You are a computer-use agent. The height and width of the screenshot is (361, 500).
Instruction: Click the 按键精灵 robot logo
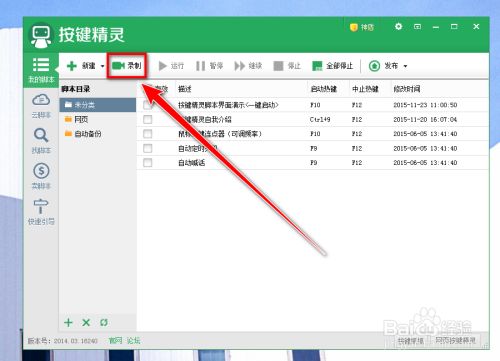click(41, 35)
